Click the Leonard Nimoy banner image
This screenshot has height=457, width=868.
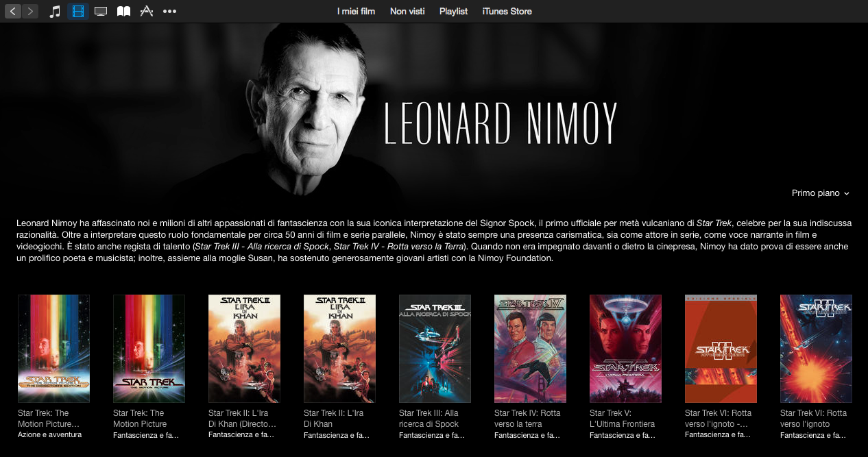point(434,111)
